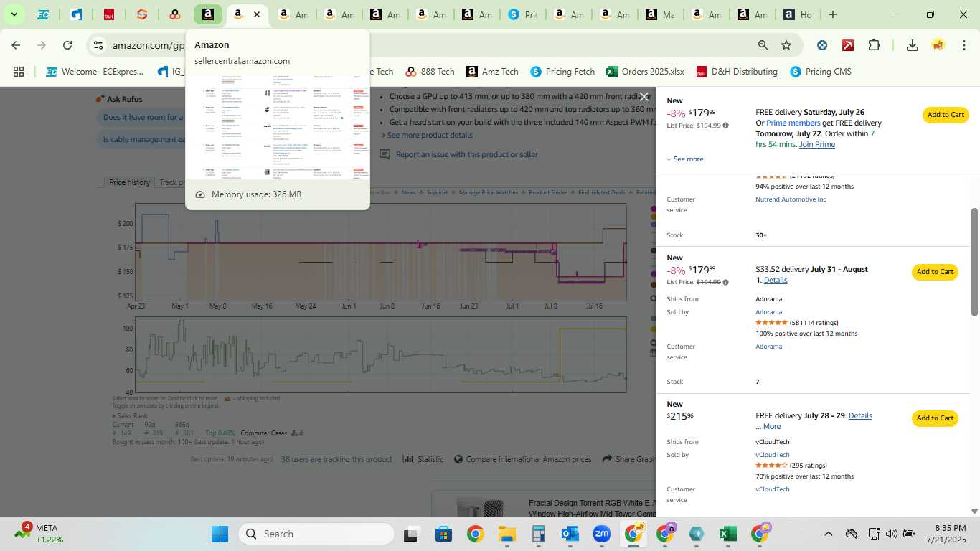This screenshot has height=551, width=980.
Task: Click the zoom magnifier icon in address bar
Action: click(763, 45)
